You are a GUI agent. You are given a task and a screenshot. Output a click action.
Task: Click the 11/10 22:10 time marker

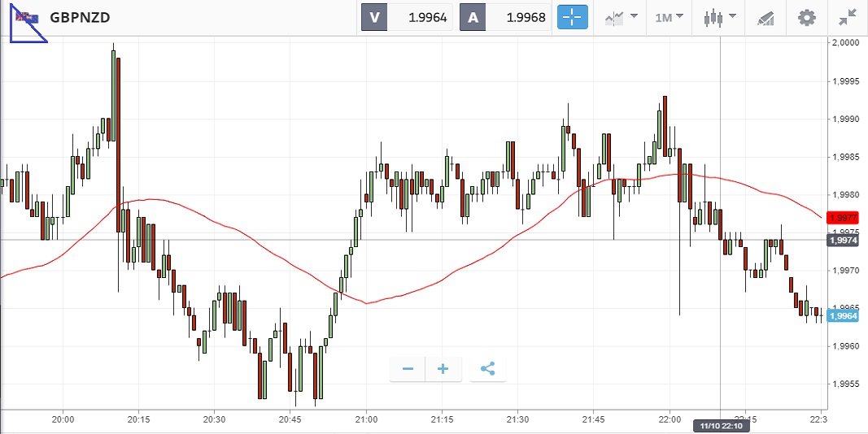(x=721, y=425)
